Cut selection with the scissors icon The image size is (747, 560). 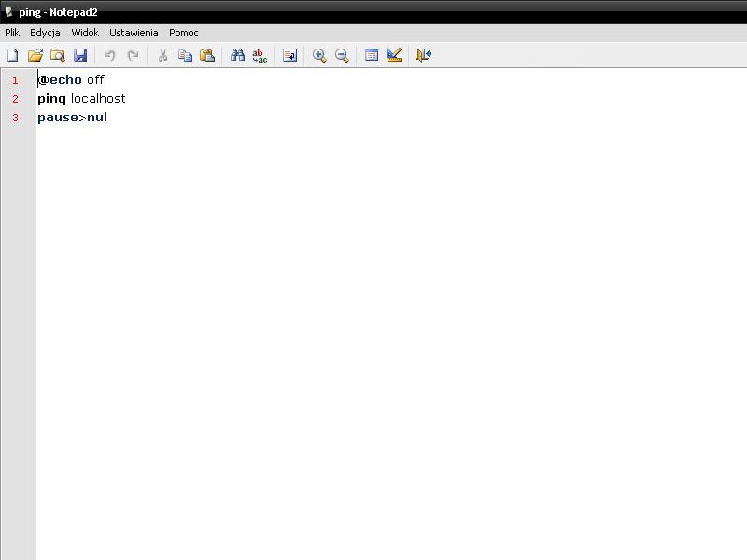(162, 55)
